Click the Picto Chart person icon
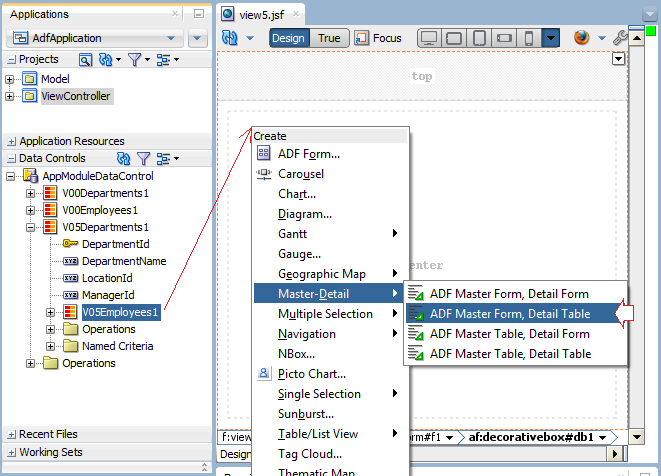The width and height of the screenshot is (661, 476). [x=264, y=373]
